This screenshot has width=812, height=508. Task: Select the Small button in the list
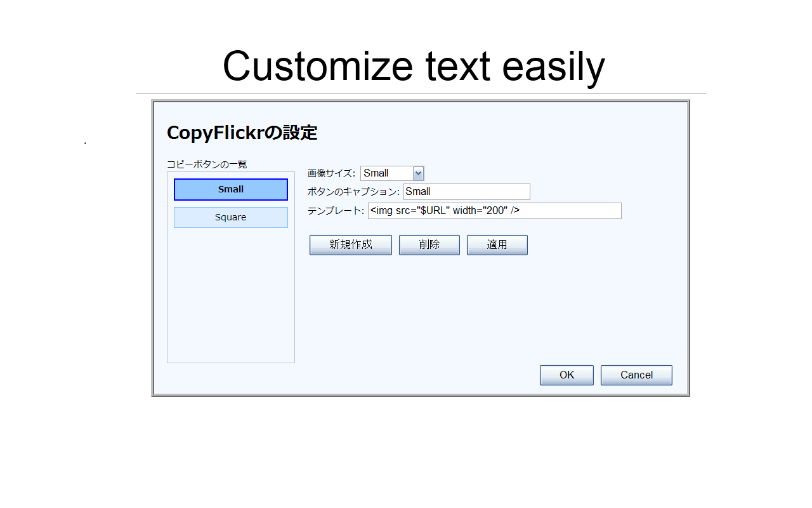pyautogui.click(x=230, y=189)
